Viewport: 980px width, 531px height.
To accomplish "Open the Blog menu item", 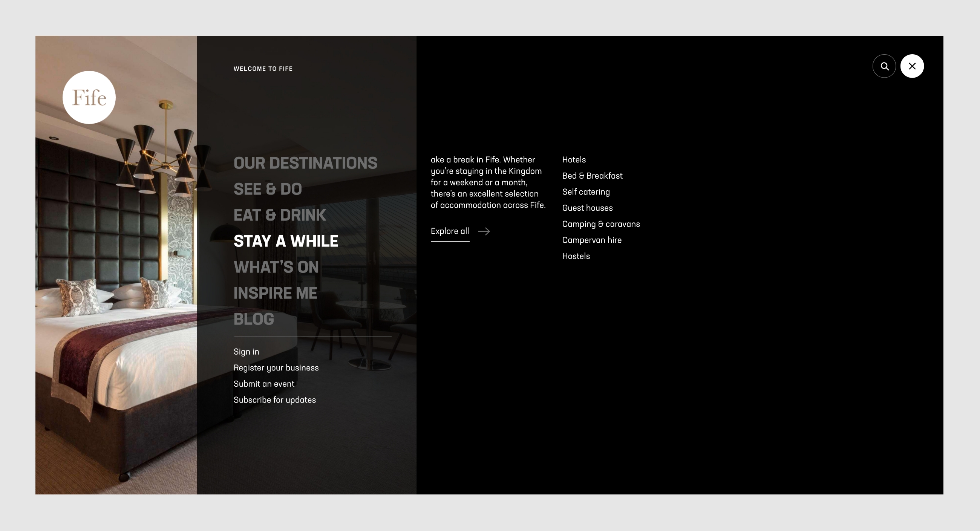I will [x=253, y=319].
